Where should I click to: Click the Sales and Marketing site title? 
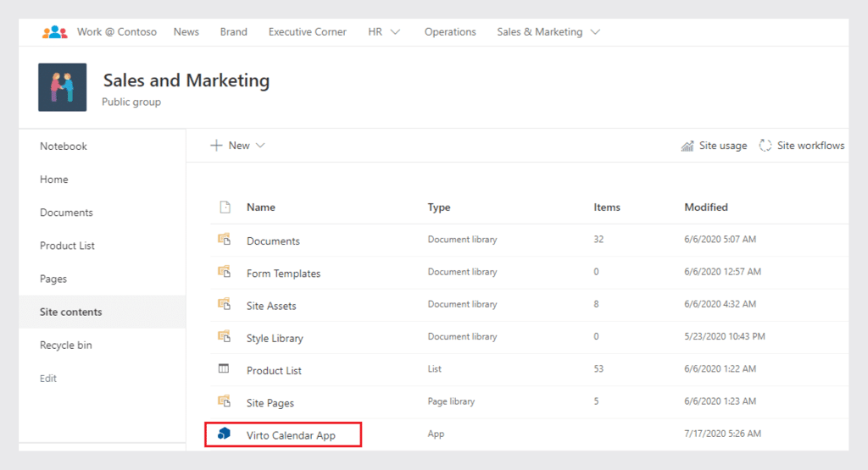point(186,80)
